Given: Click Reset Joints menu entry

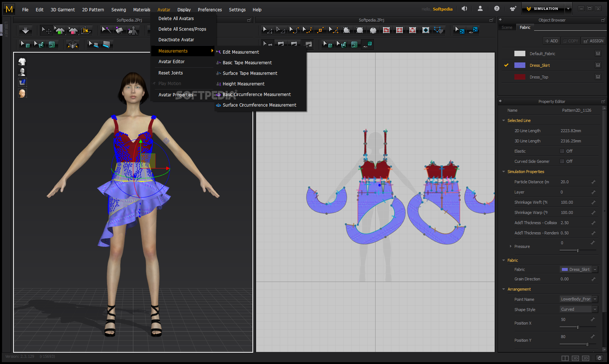Looking at the screenshot, I should coord(171,73).
